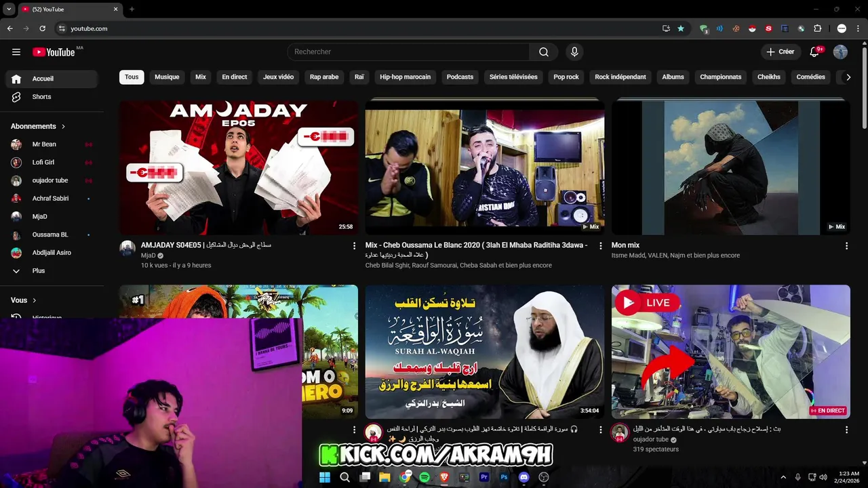Open the account avatar menu

tap(840, 52)
